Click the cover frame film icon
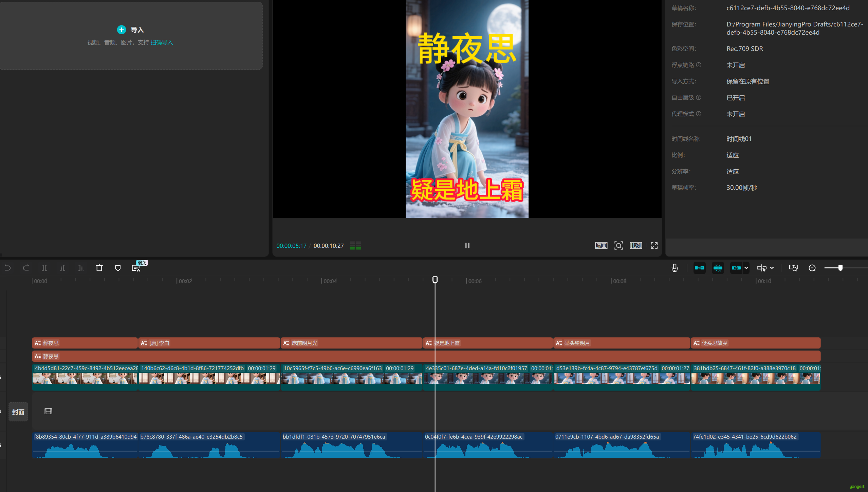Screen dimensions: 868x492 coord(48,411)
